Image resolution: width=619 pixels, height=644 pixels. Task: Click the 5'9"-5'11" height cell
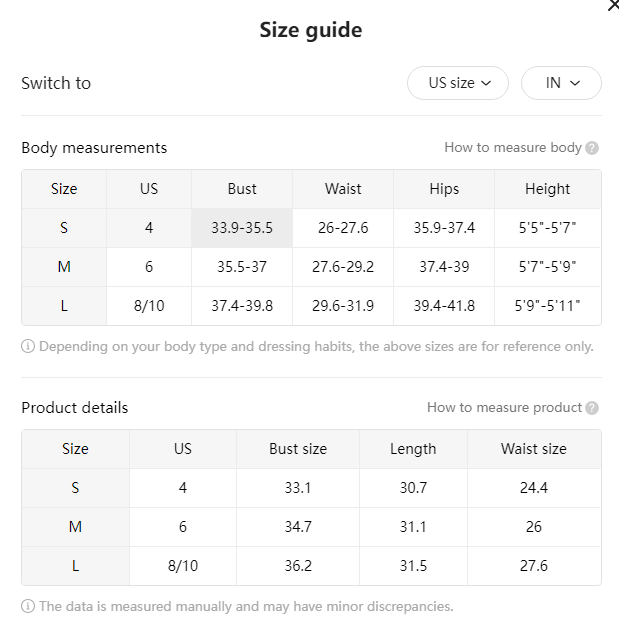pos(548,306)
